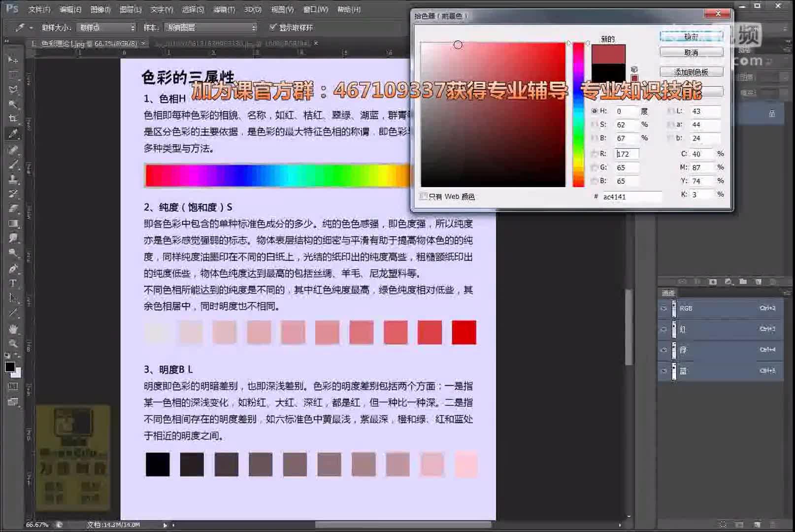This screenshot has width=795, height=532.
Task: Open the Channels panel menu
Action: tap(787, 293)
